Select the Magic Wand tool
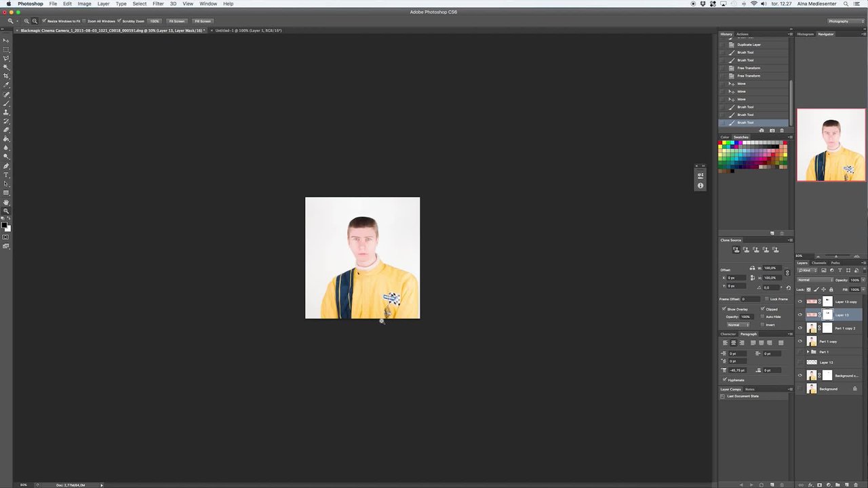868x488 pixels. pyautogui.click(x=6, y=67)
